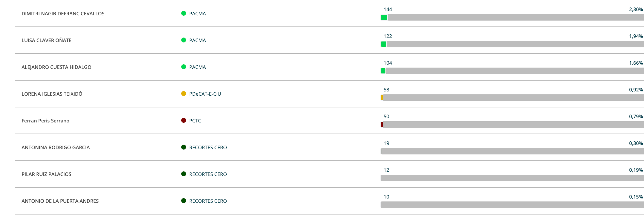This screenshot has height=223, width=644.
Task: Click the yellow PDeCAT-E-CiU party dot
Action: click(x=183, y=94)
